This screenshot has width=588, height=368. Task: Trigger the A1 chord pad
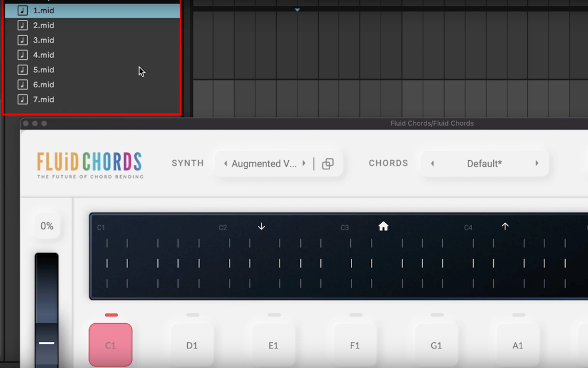pyautogui.click(x=517, y=345)
